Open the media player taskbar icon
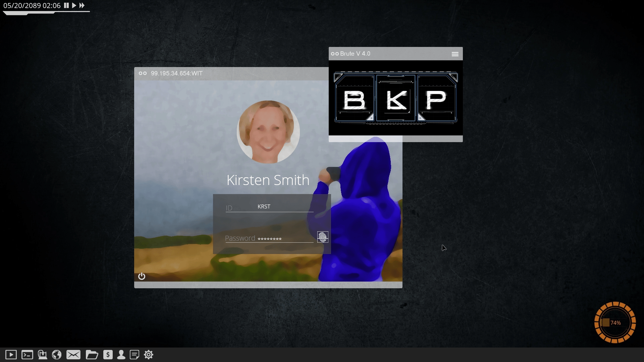This screenshot has width=644, height=362. pos(11,355)
